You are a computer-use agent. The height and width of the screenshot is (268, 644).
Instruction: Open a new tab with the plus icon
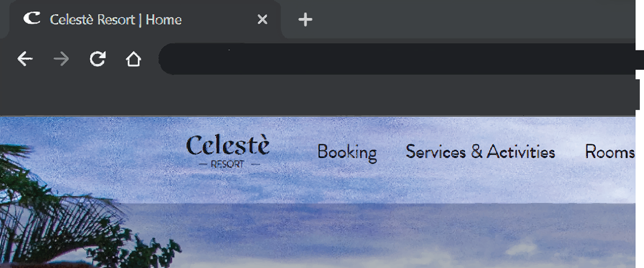click(x=305, y=20)
